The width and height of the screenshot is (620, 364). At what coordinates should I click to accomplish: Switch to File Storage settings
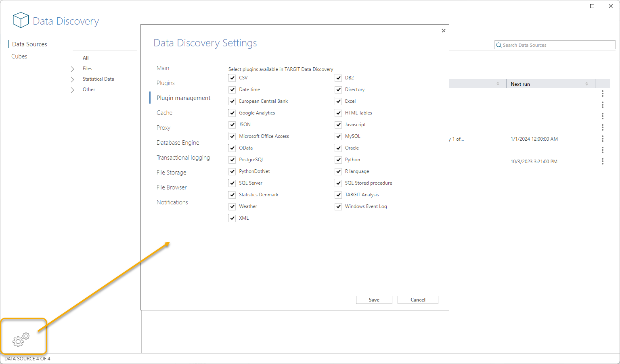click(x=171, y=173)
